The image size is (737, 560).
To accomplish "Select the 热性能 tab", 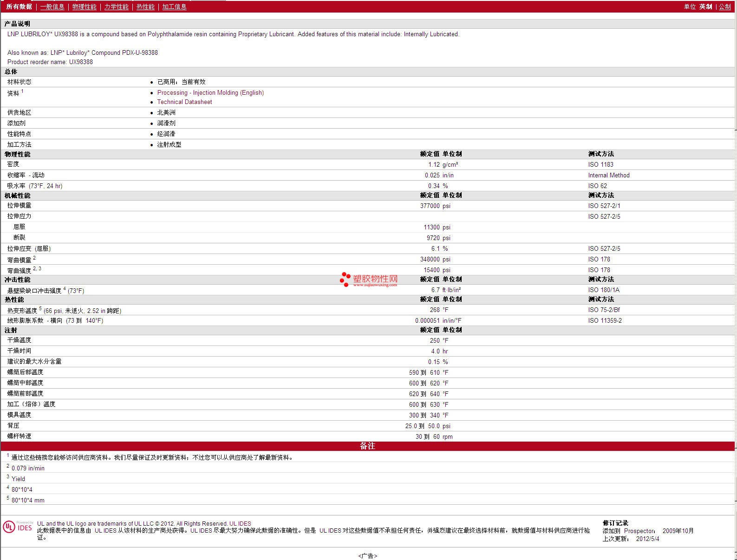I will pos(145,7).
